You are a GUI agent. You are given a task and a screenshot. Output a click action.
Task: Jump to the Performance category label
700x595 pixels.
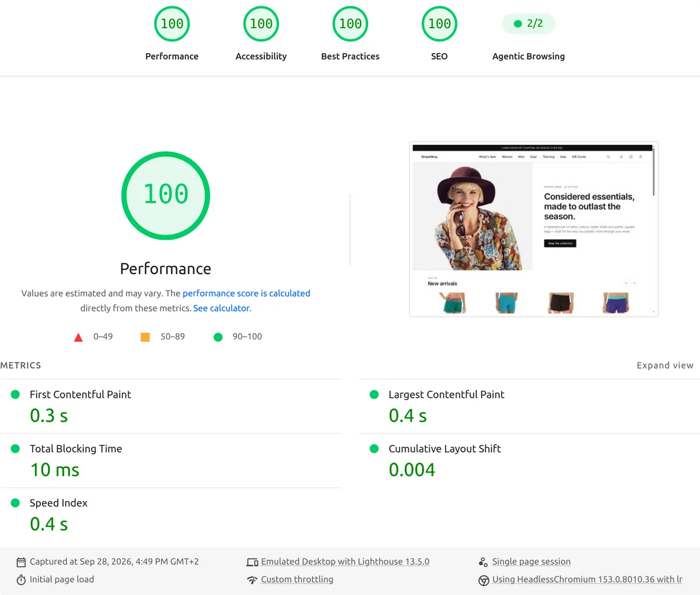[x=171, y=56]
